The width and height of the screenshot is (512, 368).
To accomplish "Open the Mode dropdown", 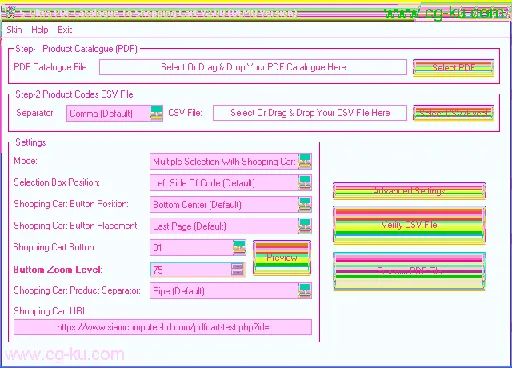I will point(231,162).
